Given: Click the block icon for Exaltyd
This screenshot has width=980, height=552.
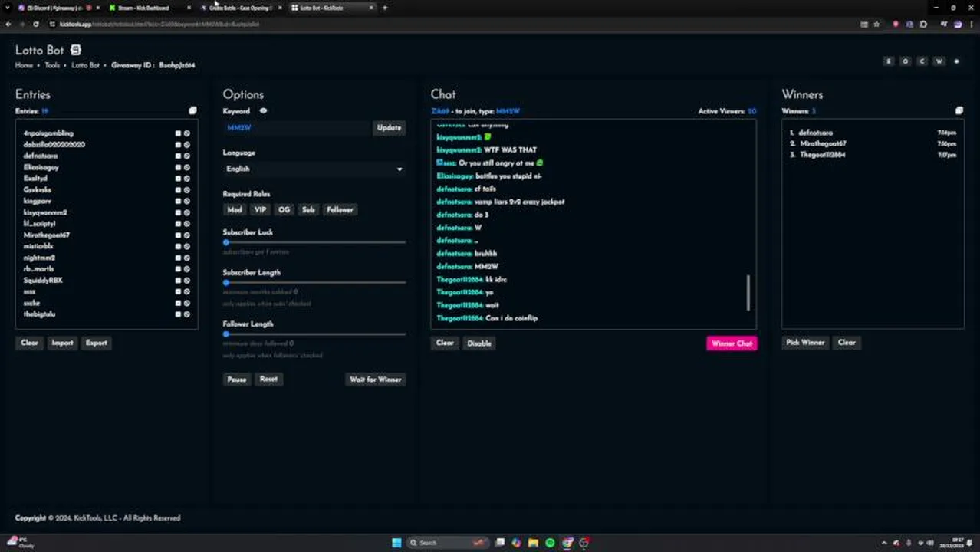Looking at the screenshot, I should [x=186, y=179].
